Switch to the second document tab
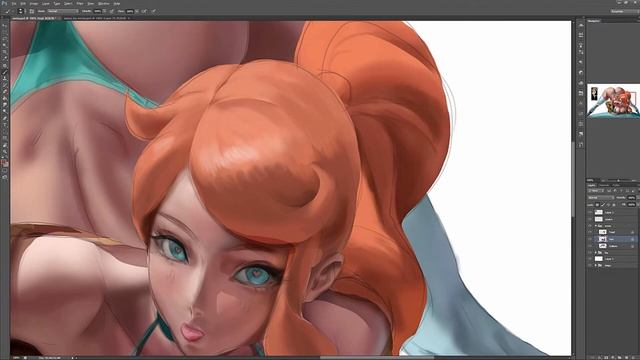This screenshot has width=640, height=360. click(x=97, y=18)
